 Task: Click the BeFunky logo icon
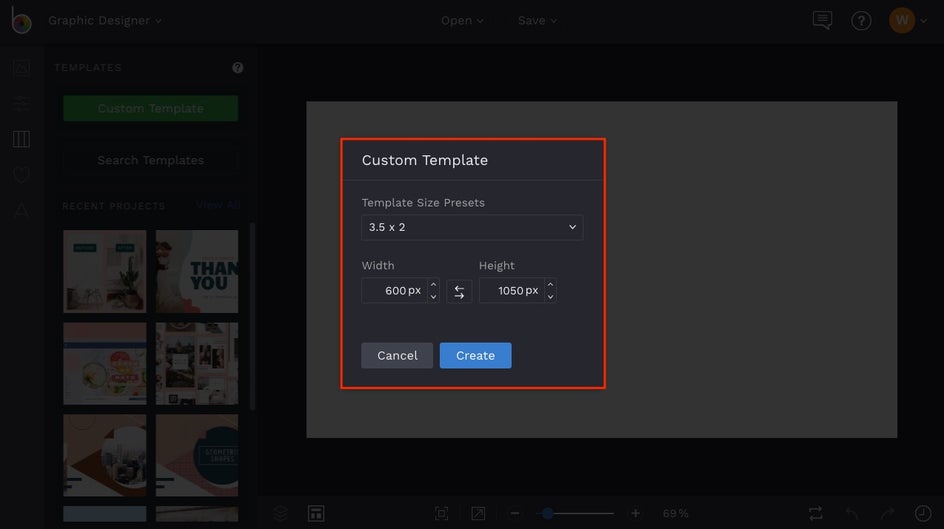point(21,20)
